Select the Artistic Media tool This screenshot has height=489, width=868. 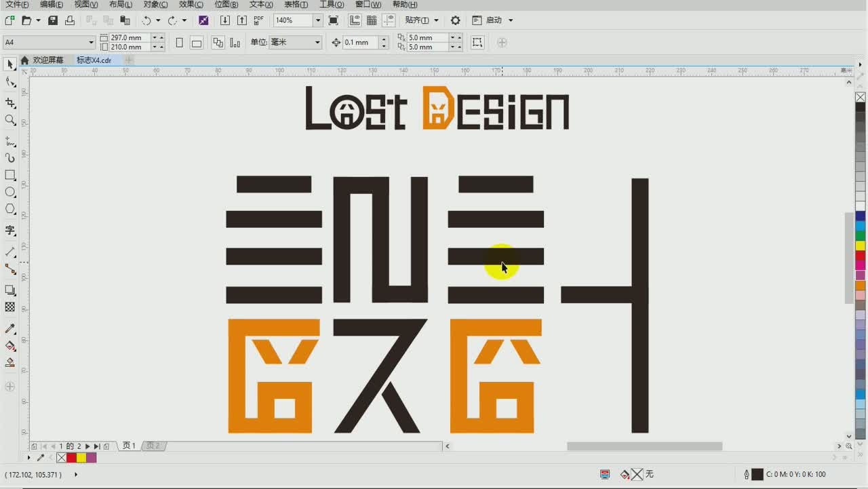(x=10, y=158)
